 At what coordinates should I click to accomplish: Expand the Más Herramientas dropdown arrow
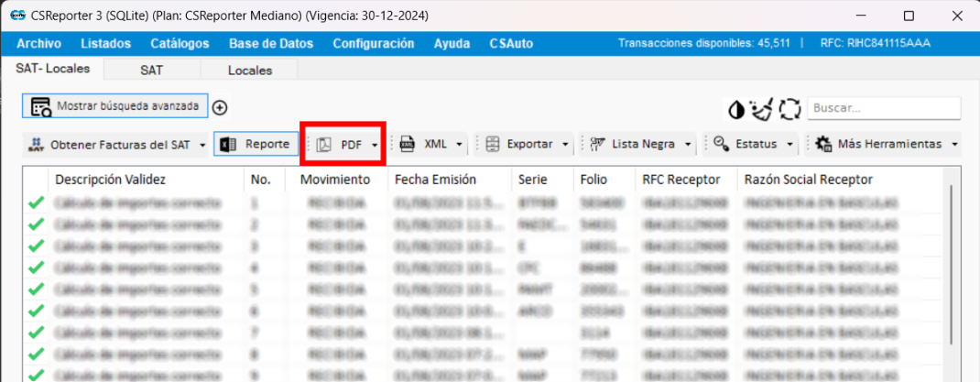(954, 145)
